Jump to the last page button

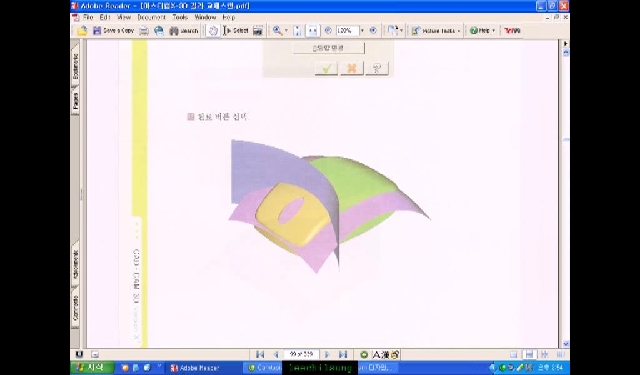[343, 354]
